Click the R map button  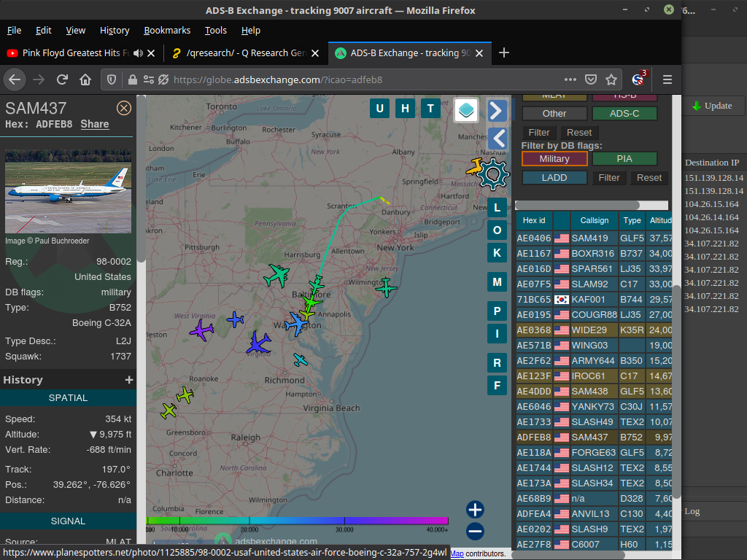click(497, 363)
